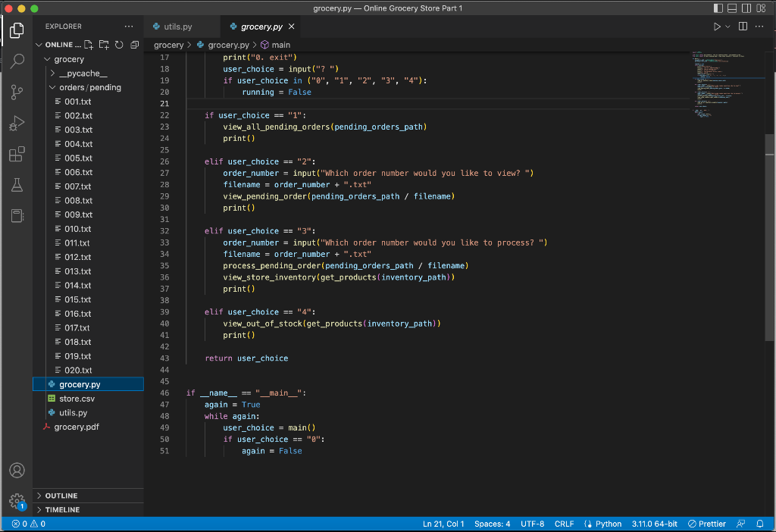
Task: Toggle Panel layout button in title bar
Action: tap(733, 8)
